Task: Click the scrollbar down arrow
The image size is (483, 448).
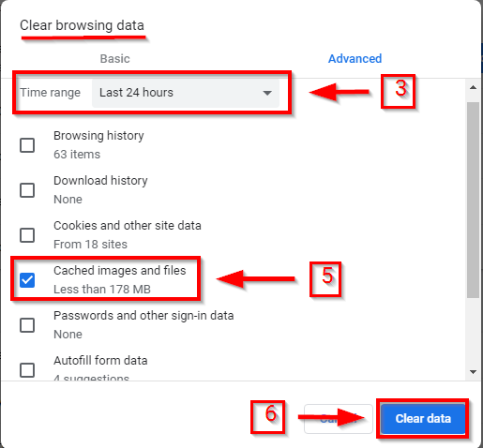Action: tap(473, 372)
